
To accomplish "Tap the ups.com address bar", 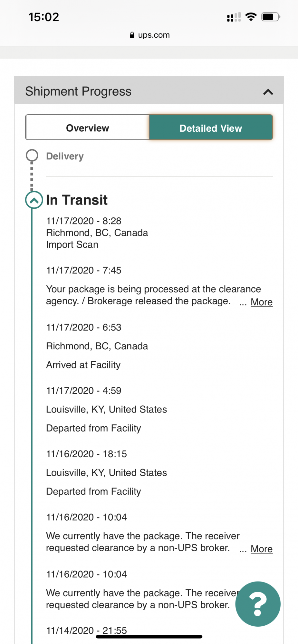I will (149, 35).
